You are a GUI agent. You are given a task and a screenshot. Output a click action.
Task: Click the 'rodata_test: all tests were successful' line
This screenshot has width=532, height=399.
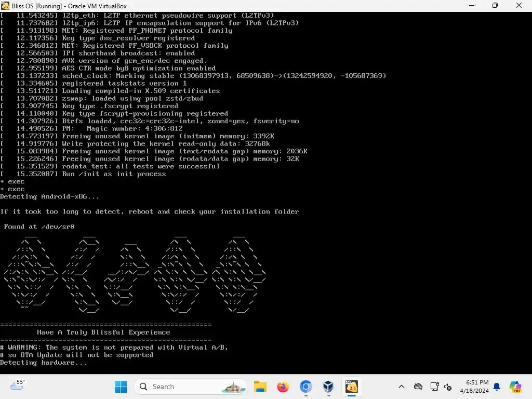pos(110,166)
